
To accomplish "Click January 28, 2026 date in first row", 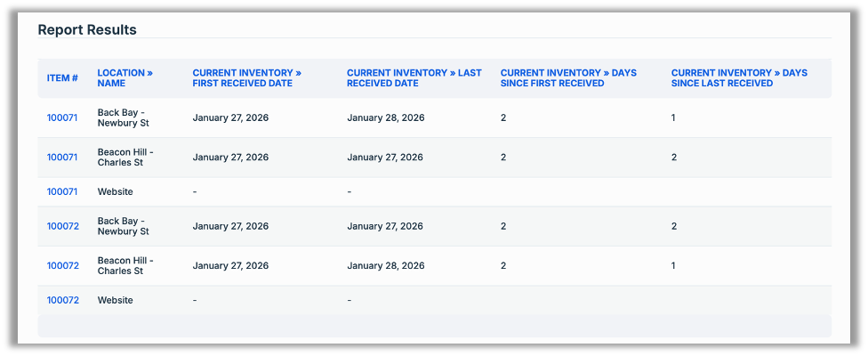I will (385, 117).
